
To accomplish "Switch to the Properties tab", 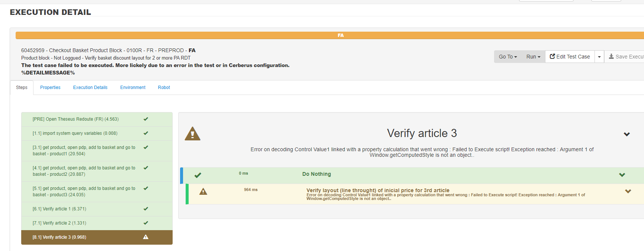I will click(50, 88).
